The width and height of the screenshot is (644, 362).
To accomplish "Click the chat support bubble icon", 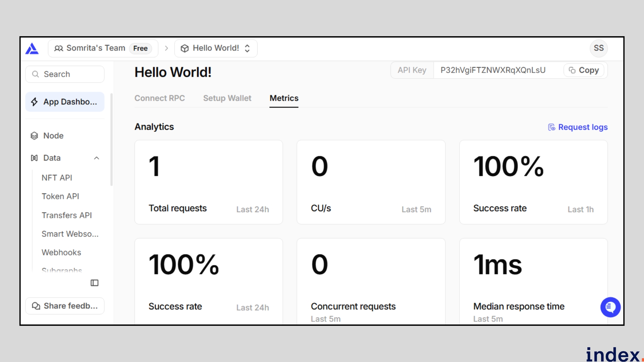I will (610, 307).
